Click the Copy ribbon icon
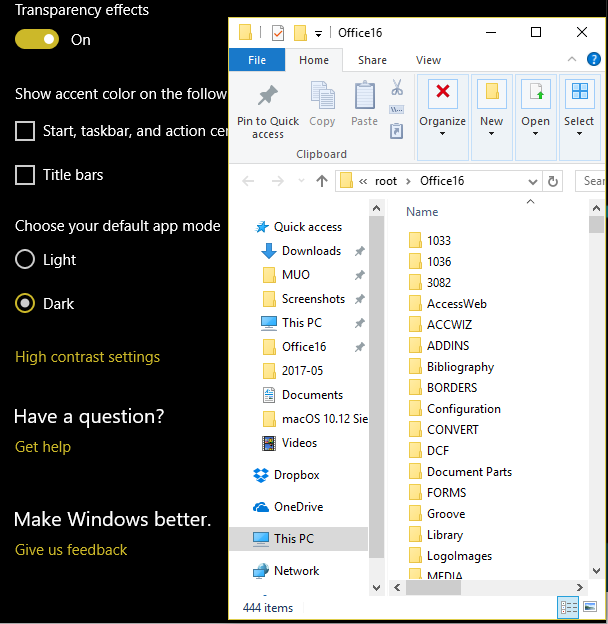The image size is (608, 624). [322, 96]
